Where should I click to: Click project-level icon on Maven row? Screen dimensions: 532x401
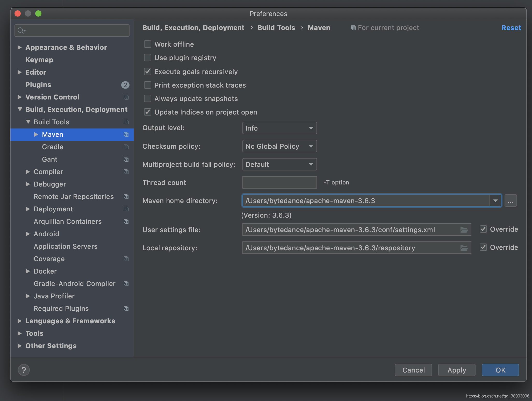click(126, 134)
